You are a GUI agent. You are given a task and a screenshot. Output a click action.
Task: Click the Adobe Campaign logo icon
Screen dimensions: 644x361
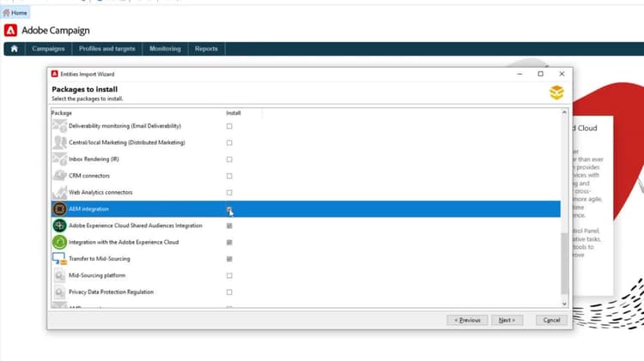coord(10,30)
